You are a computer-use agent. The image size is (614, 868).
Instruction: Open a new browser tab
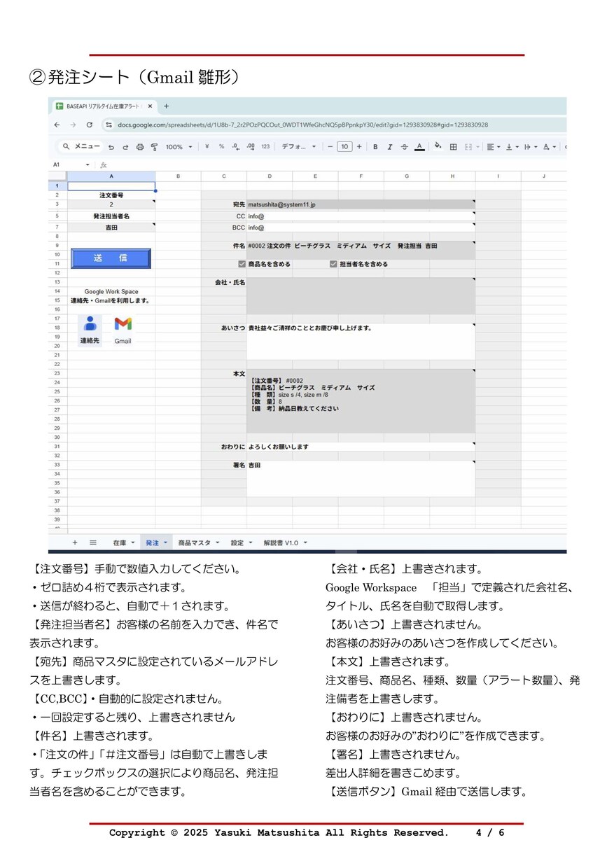click(x=166, y=106)
